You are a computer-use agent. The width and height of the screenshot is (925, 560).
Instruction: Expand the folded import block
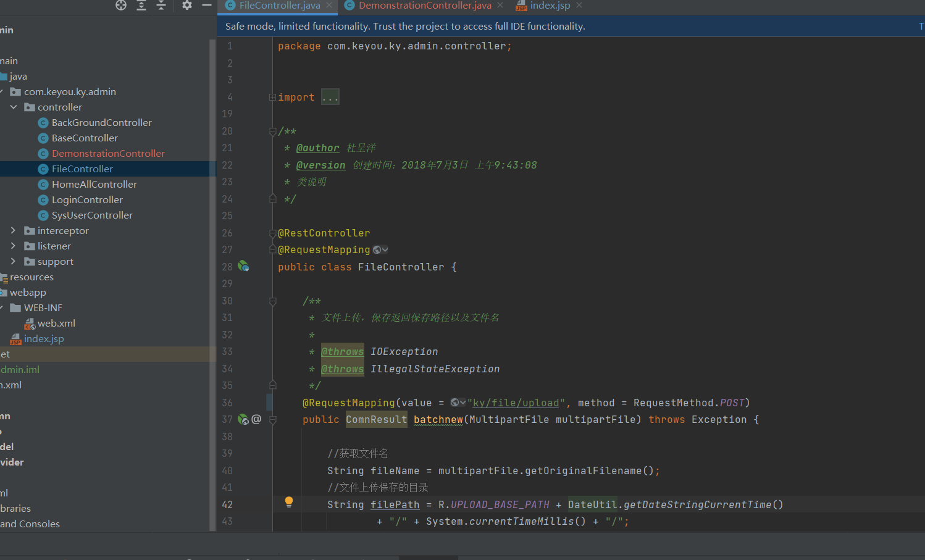[272, 97]
